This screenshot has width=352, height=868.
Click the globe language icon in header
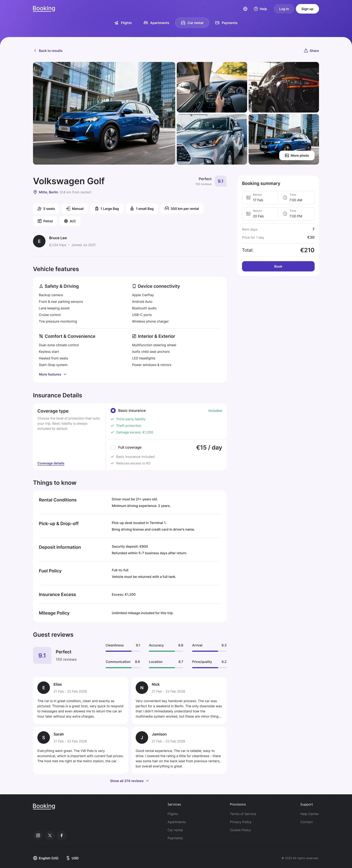click(x=245, y=9)
